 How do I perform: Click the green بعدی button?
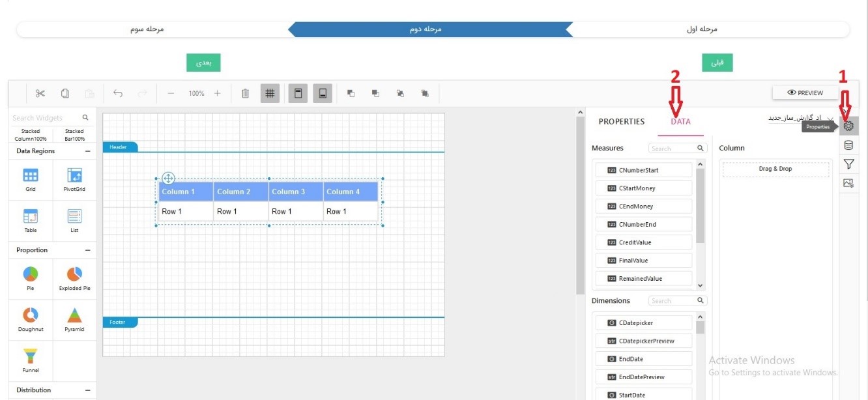pos(203,63)
